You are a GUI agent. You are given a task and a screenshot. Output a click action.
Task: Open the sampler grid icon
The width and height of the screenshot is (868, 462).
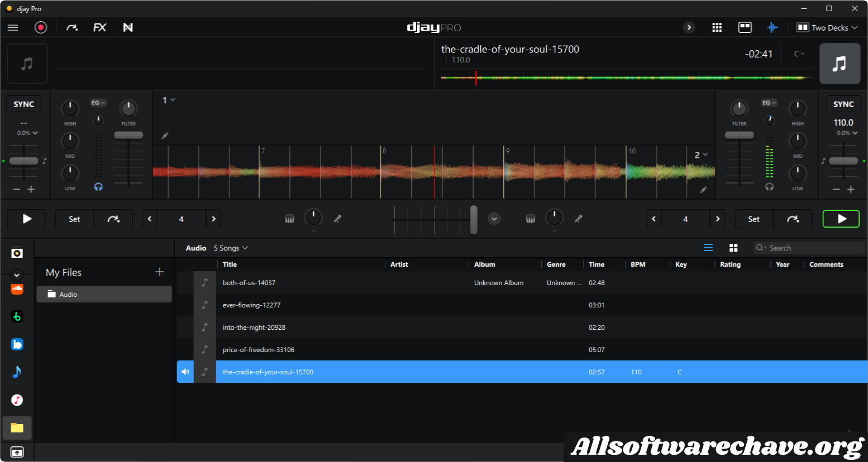point(717,27)
